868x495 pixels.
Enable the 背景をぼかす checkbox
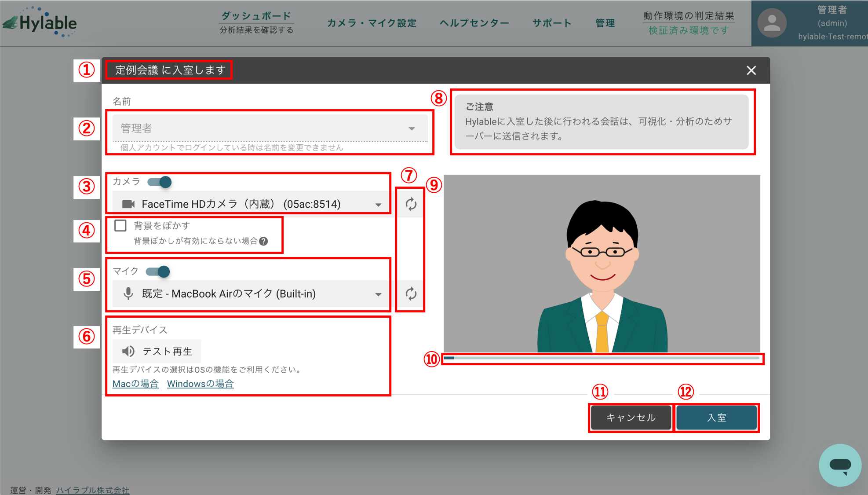point(120,225)
